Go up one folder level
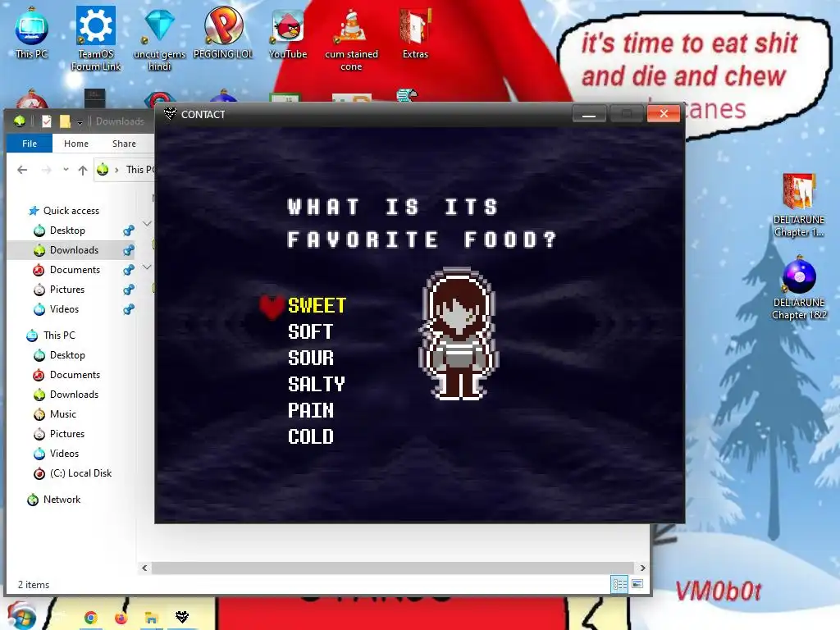The image size is (840, 630). pyautogui.click(x=83, y=171)
